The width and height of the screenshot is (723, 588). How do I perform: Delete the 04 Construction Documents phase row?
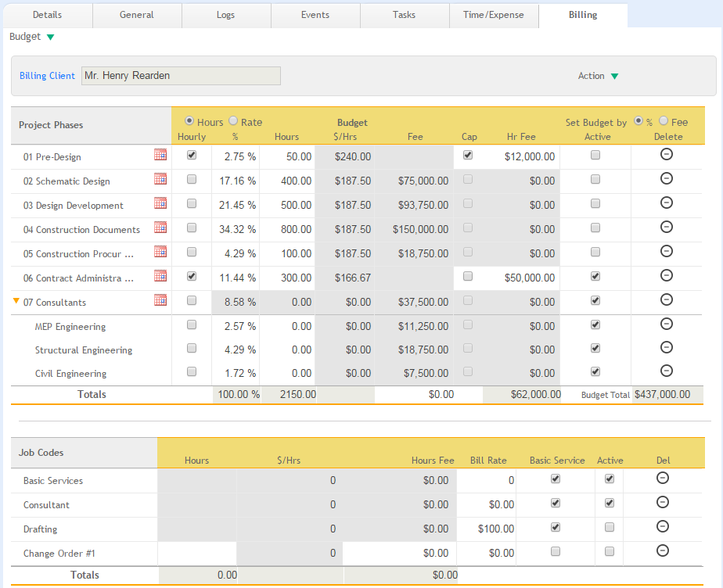[667, 227]
